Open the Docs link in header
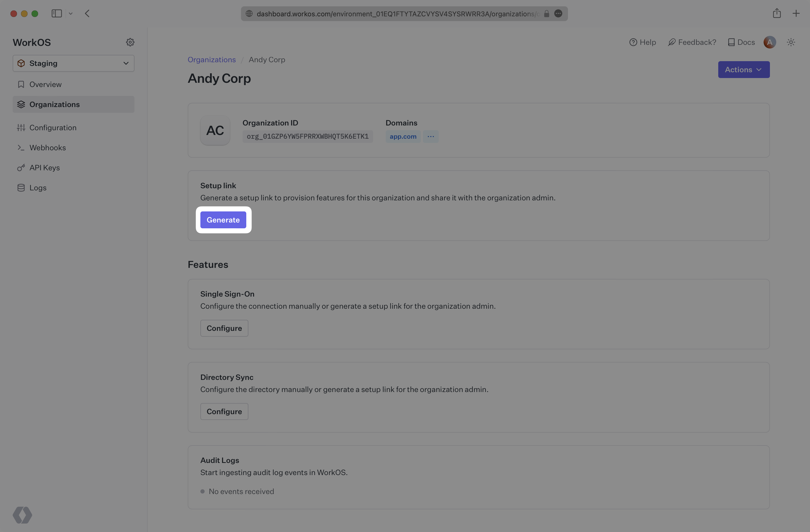 click(741, 42)
